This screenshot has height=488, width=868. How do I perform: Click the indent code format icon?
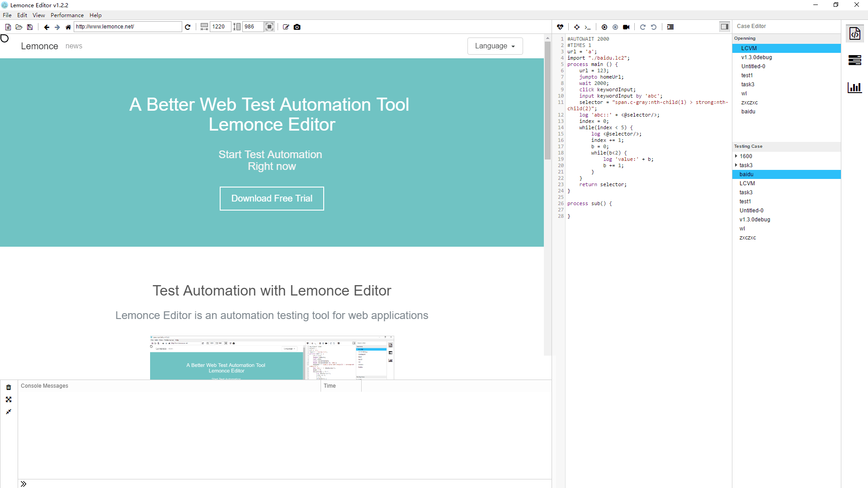[x=670, y=27]
